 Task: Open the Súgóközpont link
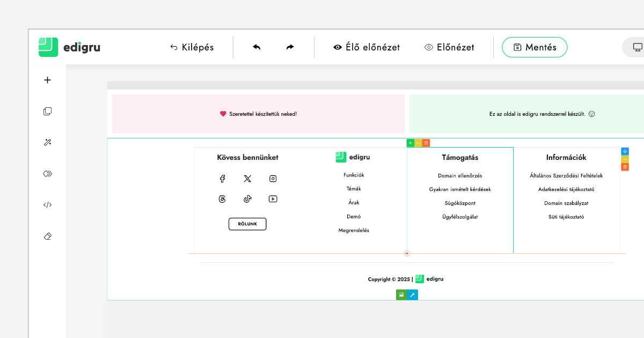(x=460, y=203)
